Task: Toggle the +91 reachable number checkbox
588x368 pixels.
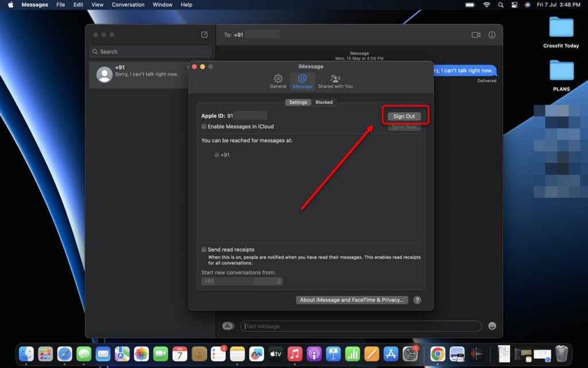Action: point(216,155)
